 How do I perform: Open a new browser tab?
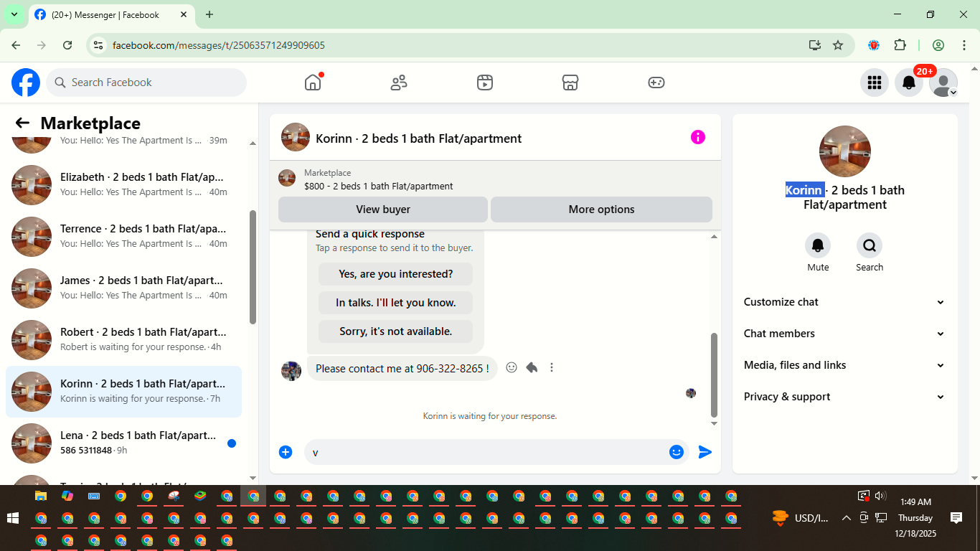[209, 14]
